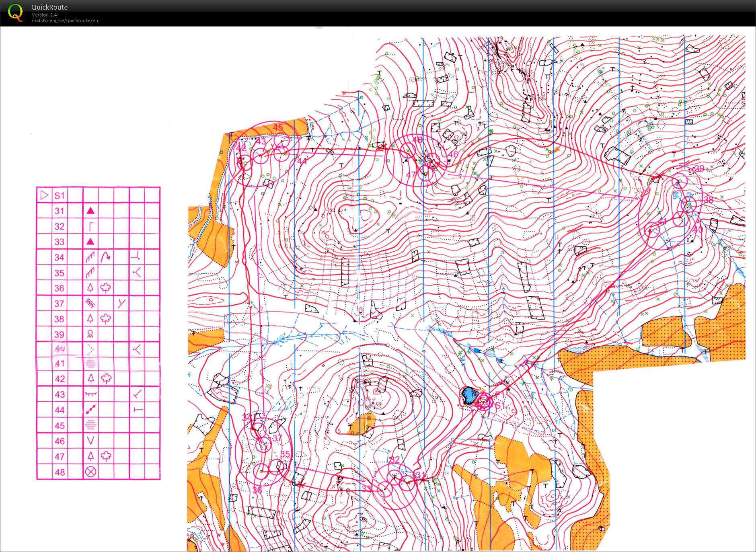Click the Y junction symbol in row 37
The image size is (756, 552).
click(x=121, y=303)
